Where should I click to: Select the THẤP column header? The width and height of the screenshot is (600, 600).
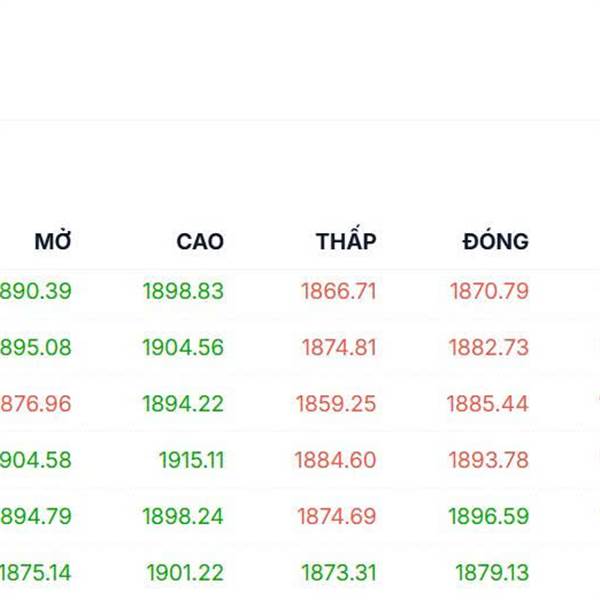tap(346, 241)
